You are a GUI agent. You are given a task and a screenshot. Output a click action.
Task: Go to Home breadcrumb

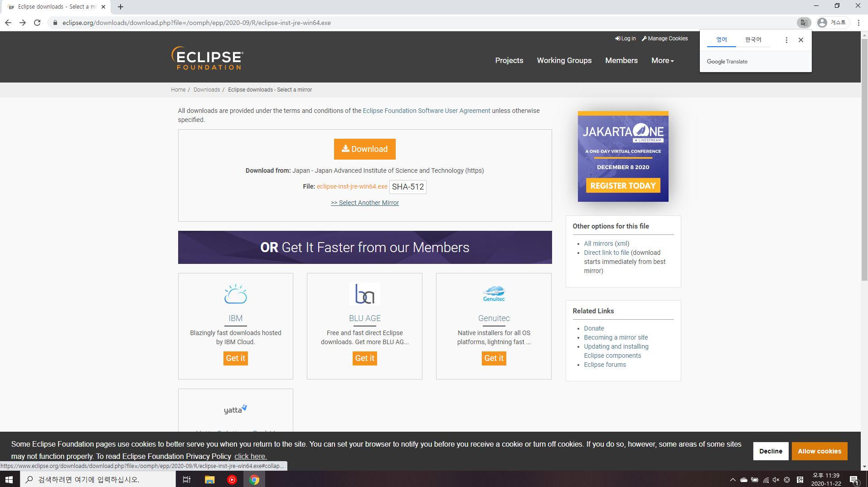click(x=178, y=90)
